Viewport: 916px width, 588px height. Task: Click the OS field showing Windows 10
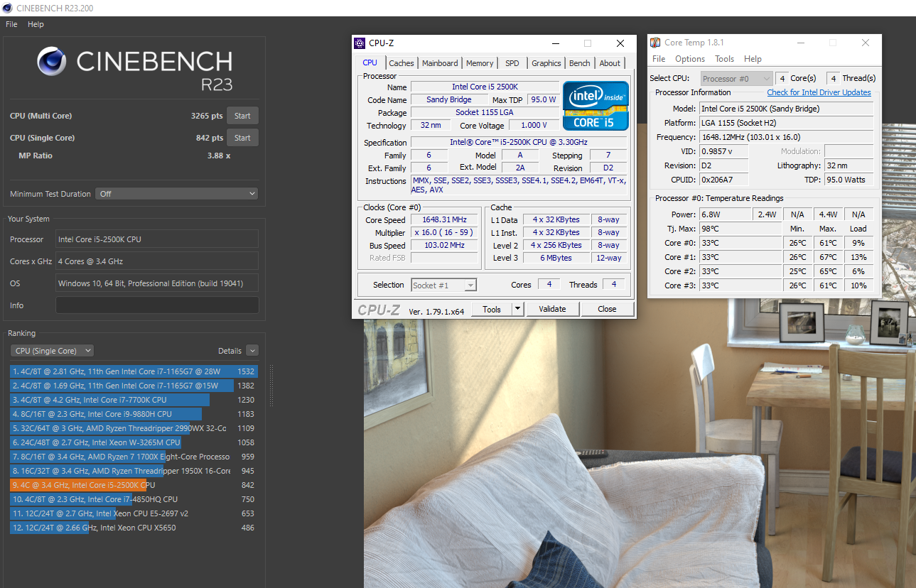[157, 283]
